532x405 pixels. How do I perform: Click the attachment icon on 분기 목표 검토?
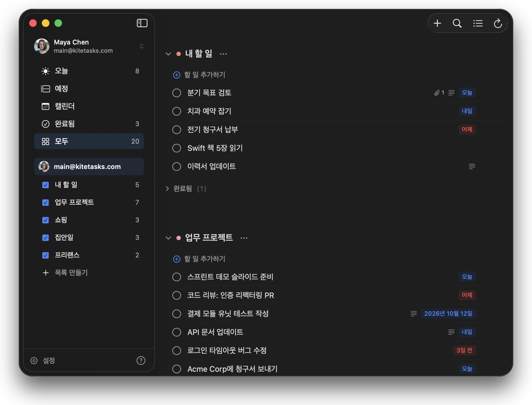coord(437,93)
